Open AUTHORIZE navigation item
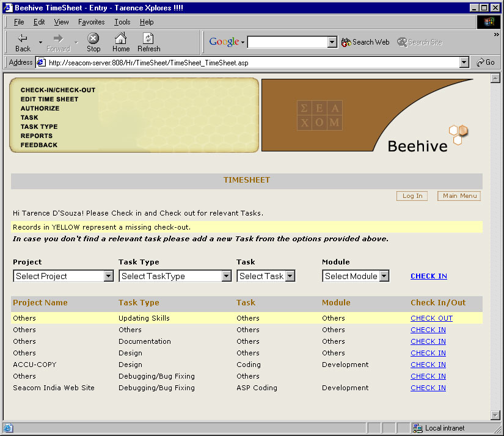The height and width of the screenshot is (436, 504). 40,108
